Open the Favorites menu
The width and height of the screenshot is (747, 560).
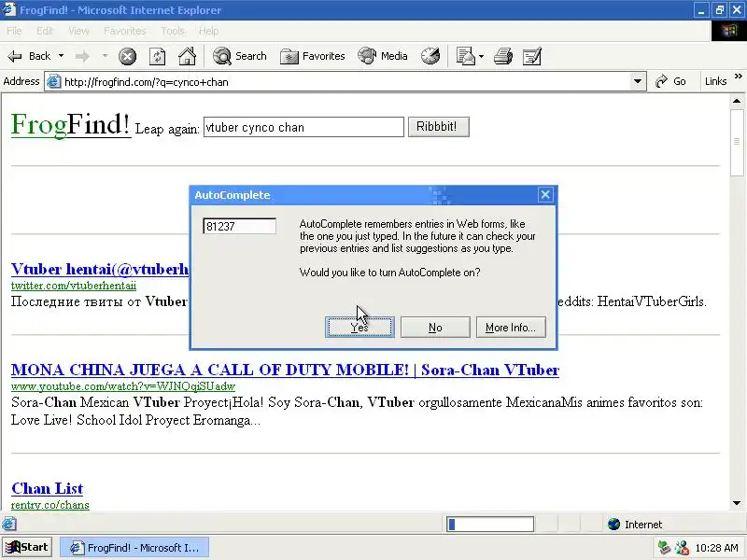(125, 31)
